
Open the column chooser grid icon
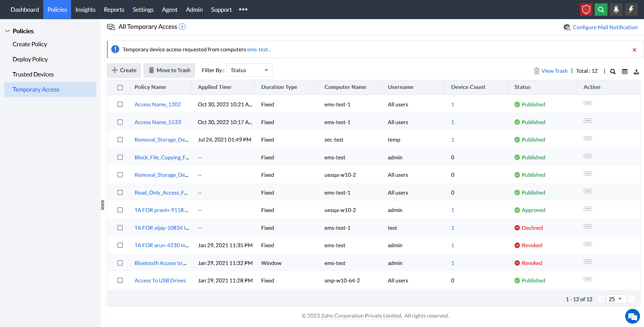point(625,71)
